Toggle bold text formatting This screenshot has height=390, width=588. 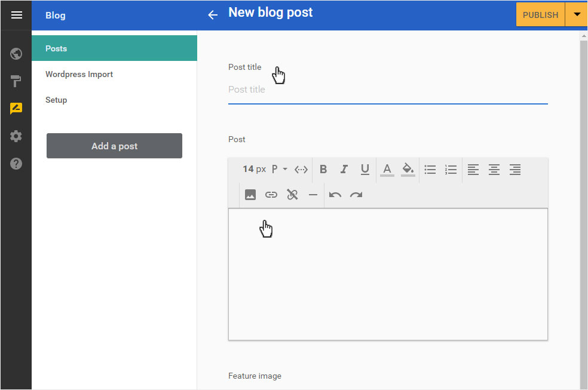coord(323,170)
